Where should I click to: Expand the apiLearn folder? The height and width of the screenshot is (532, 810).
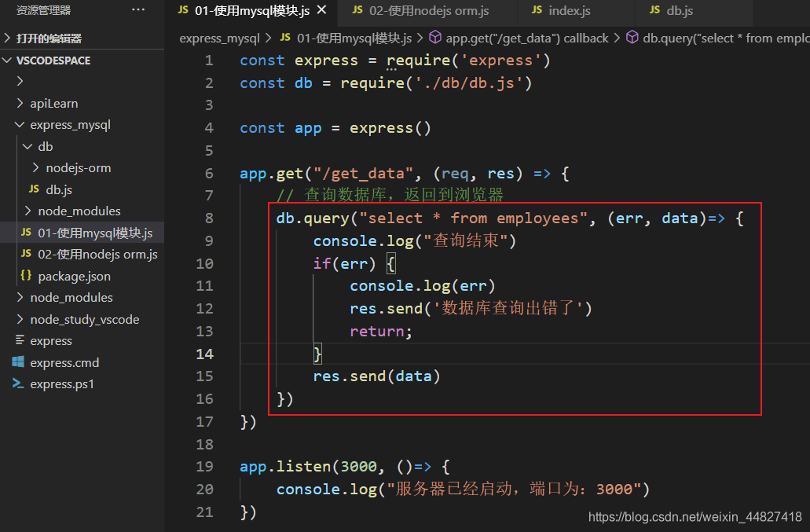(53, 103)
